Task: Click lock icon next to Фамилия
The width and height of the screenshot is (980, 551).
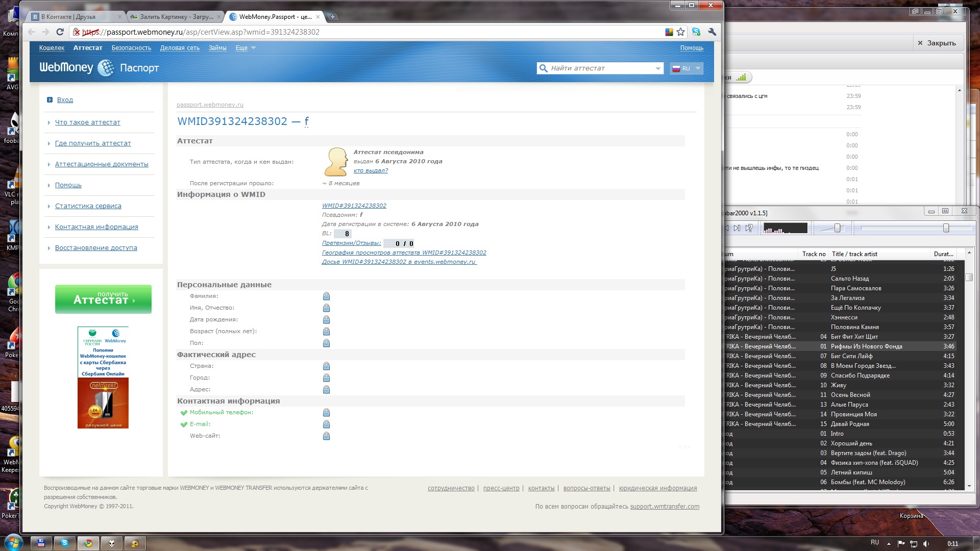Action: 326,296
